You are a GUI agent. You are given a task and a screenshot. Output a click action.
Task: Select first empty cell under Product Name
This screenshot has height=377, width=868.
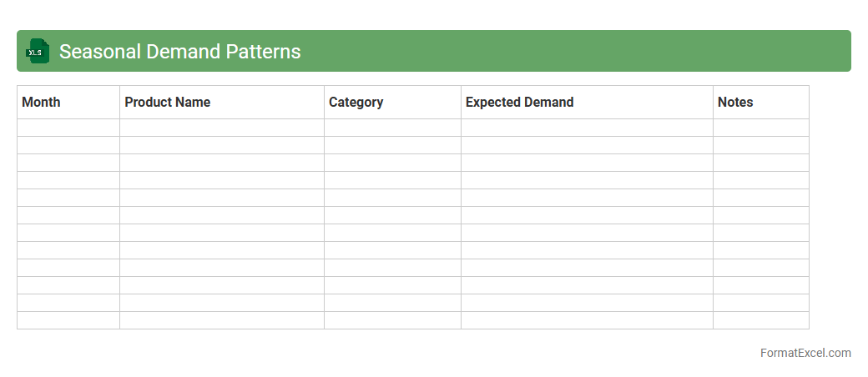pyautogui.click(x=221, y=128)
